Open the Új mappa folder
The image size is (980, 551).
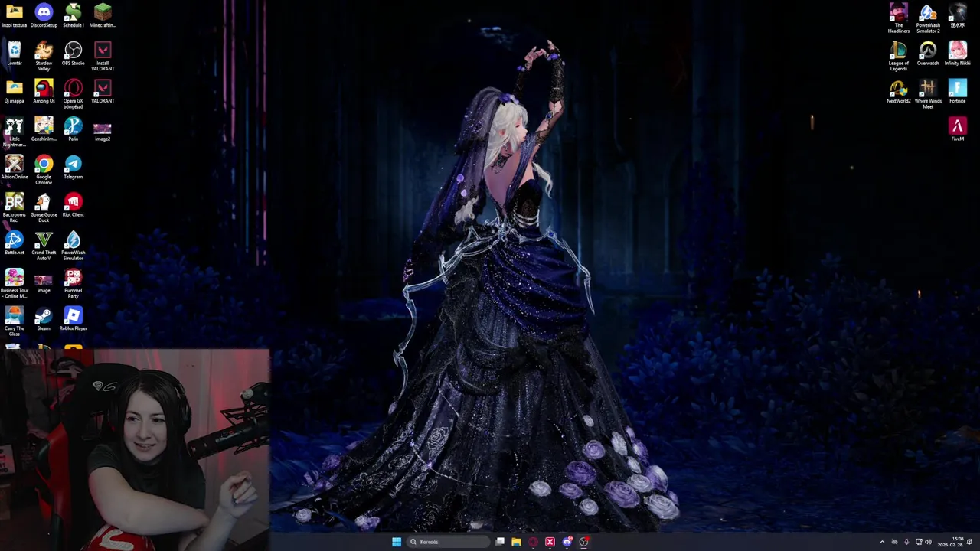coord(15,91)
